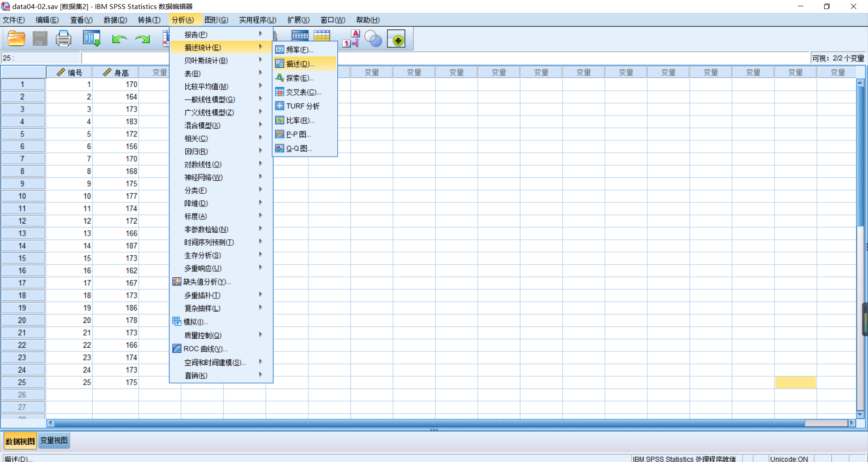The height and width of the screenshot is (462, 868).
Task: Open 交叉表(C)... crosstabs entry
Action: click(305, 92)
